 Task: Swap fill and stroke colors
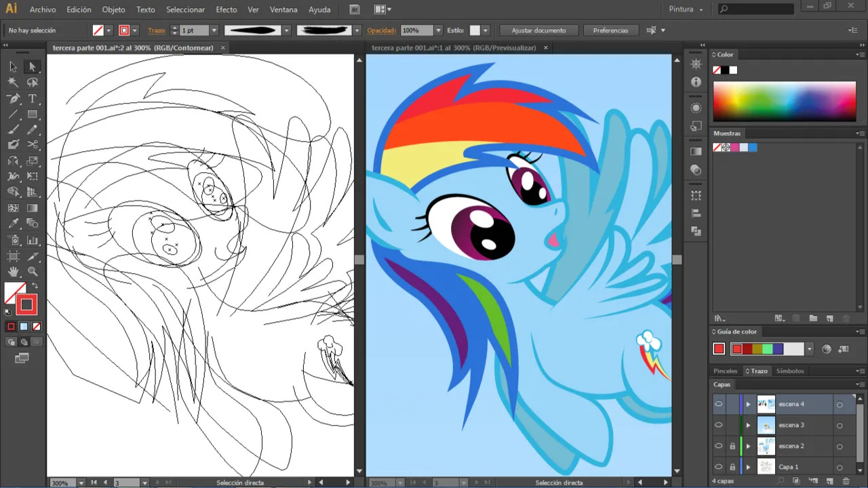click(x=35, y=285)
